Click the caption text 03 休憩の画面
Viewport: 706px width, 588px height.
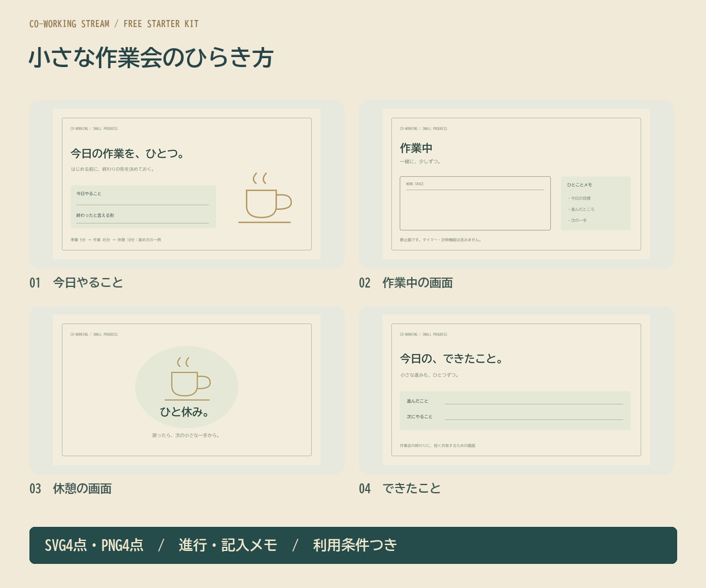pos(71,489)
